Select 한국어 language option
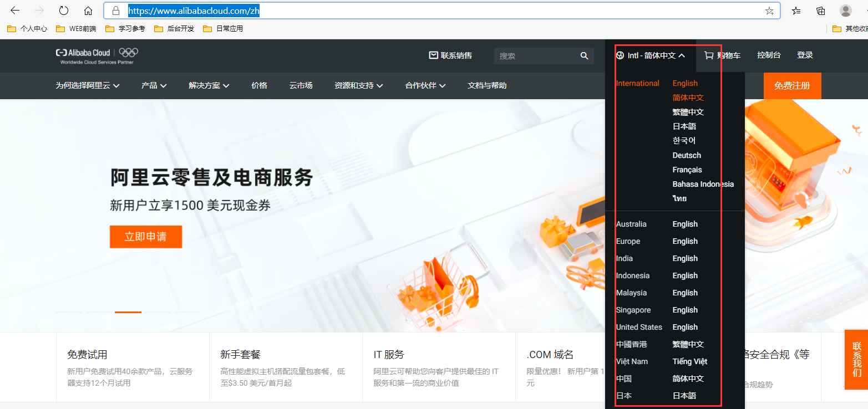 coord(684,141)
